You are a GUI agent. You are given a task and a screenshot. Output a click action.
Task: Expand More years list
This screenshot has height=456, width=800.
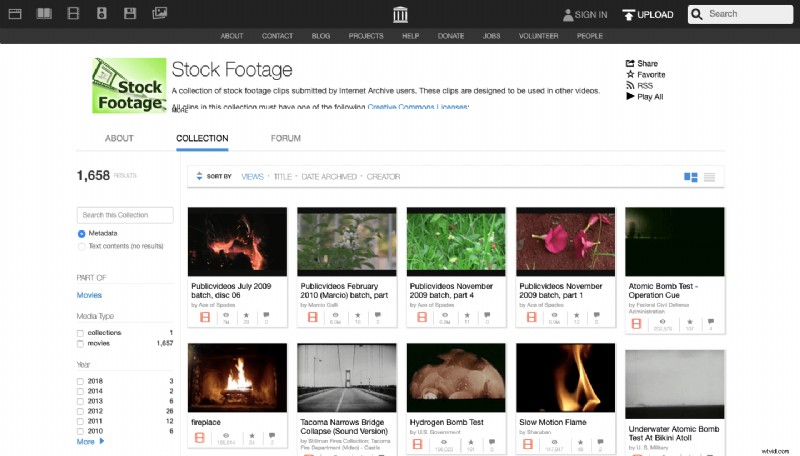tap(90, 442)
